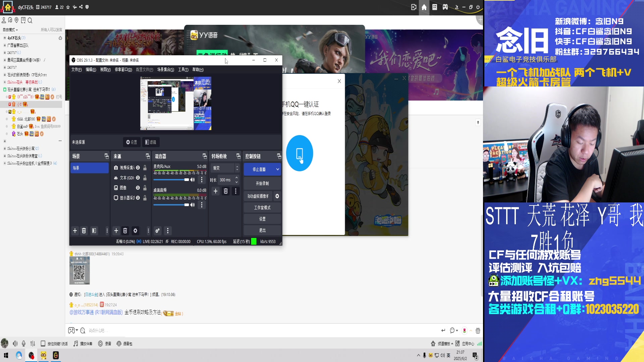
Task: Open the 场景集合 menu in OBS
Action: [x=166, y=69]
